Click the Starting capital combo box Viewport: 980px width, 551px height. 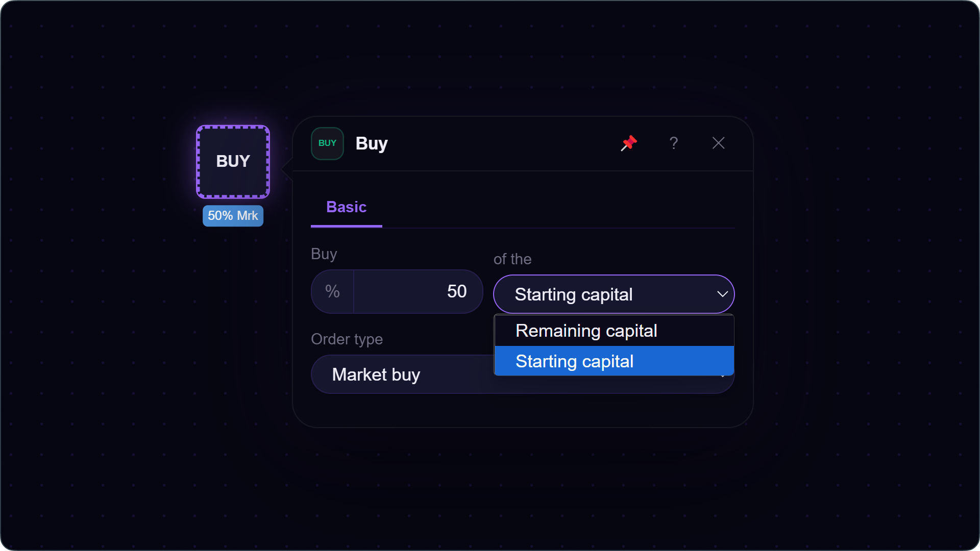point(614,294)
